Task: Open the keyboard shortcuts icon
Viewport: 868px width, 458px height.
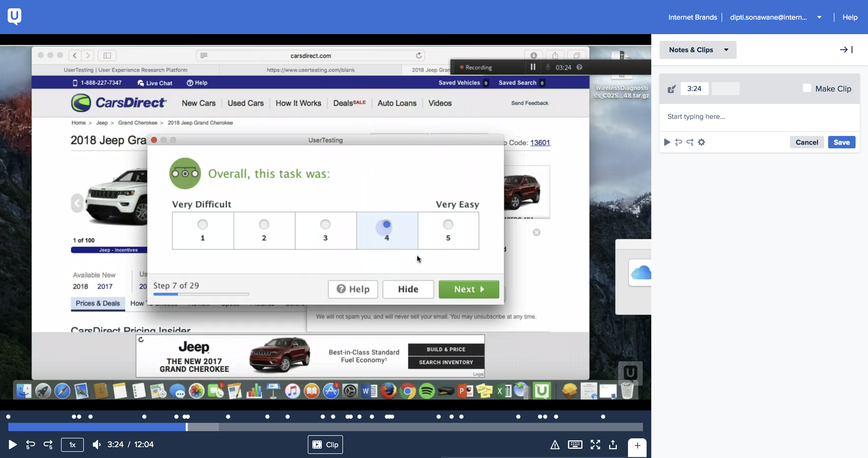Action: [575, 445]
